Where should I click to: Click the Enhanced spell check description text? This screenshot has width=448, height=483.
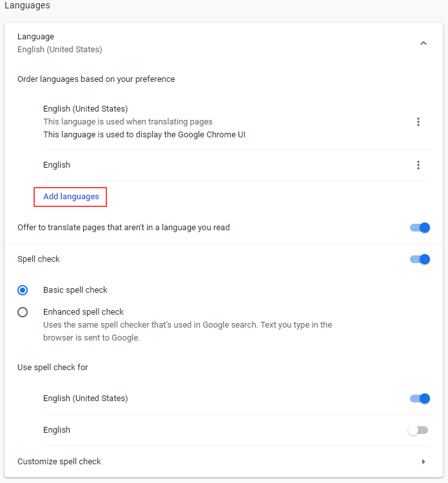tap(187, 331)
